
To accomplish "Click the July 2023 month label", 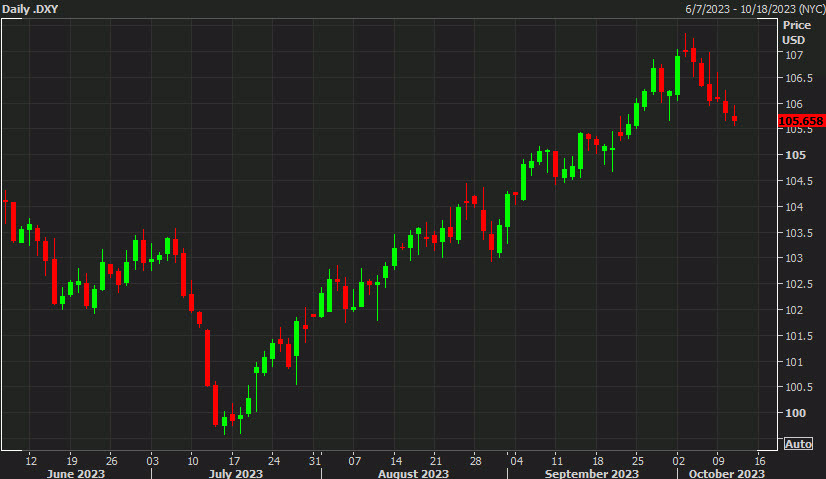I will pos(235,473).
